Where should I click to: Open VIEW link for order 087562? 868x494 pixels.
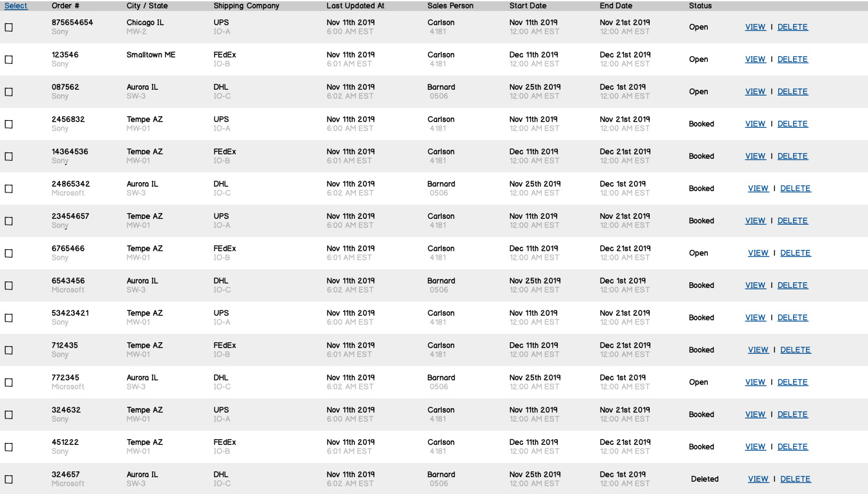click(755, 92)
